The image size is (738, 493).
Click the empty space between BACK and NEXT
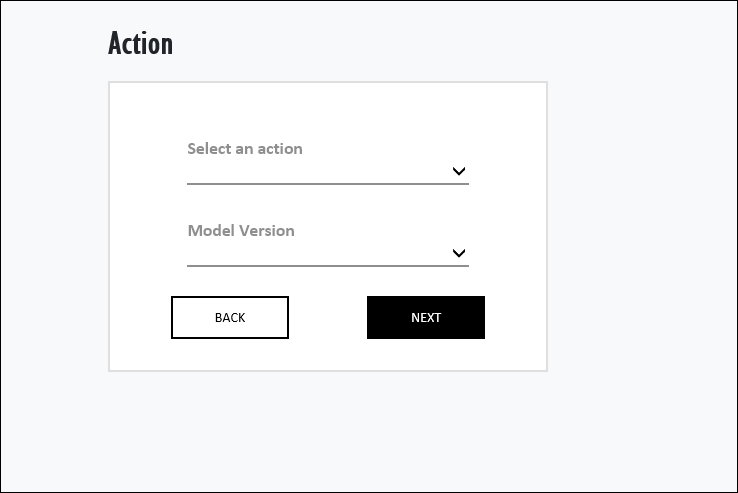pos(328,318)
